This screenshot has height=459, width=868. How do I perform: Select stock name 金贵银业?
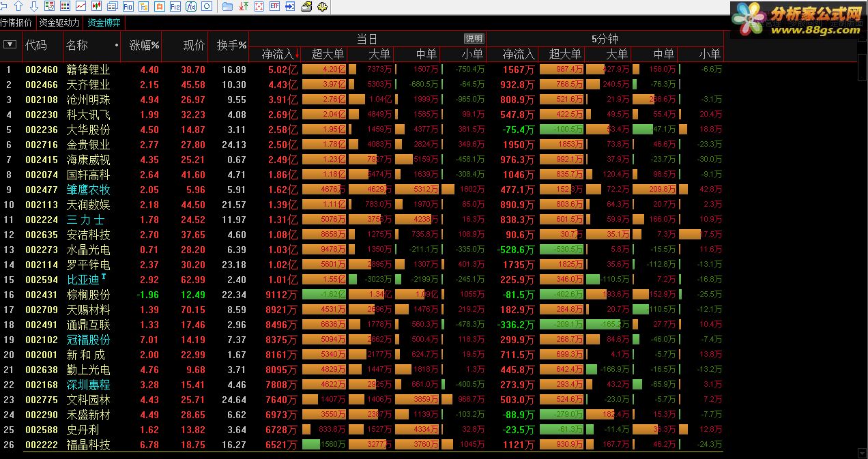coord(88,145)
